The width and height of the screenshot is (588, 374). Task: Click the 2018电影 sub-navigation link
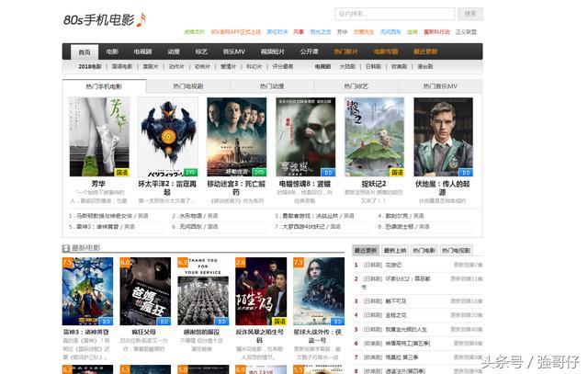[x=90, y=66]
